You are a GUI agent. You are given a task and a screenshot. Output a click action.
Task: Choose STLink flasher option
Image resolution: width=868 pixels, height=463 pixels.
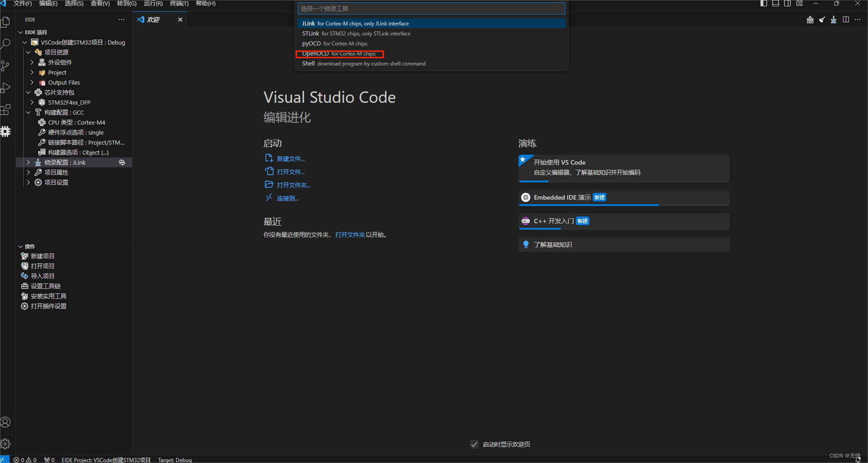click(431, 33)
